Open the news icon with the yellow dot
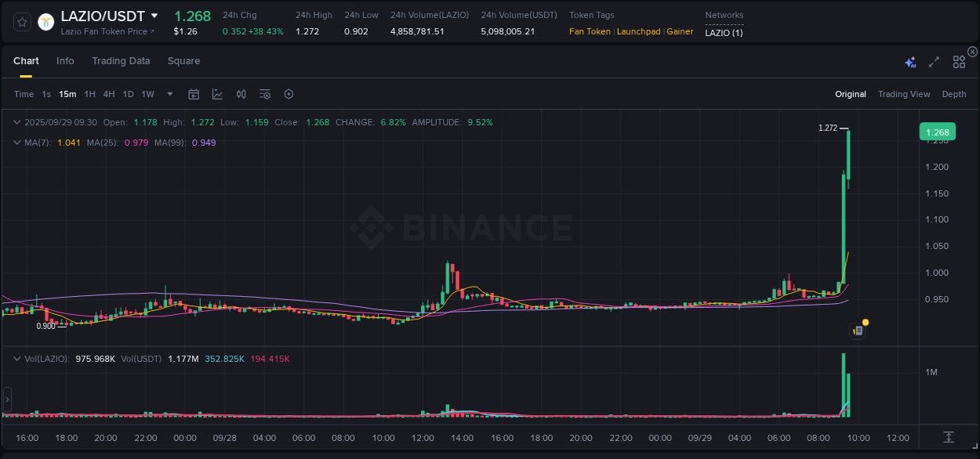The height and width of the screenshot is (459, 980). coord(858,329)
